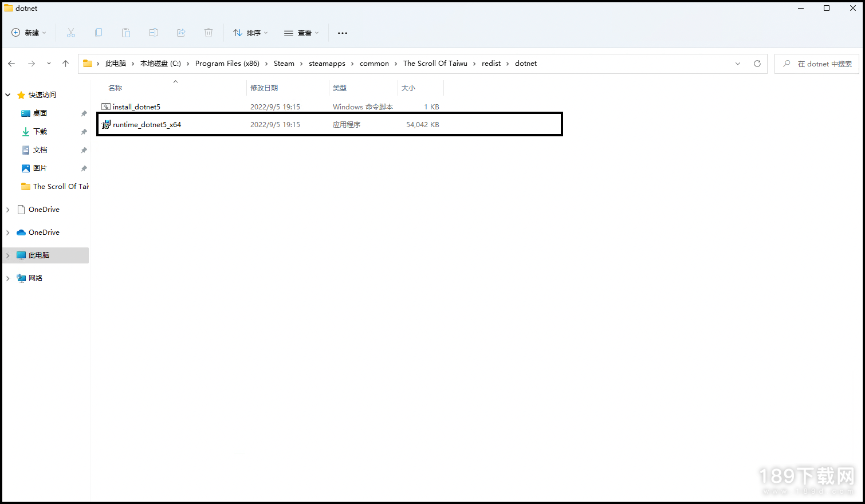Open 快速访问 in sidebar
This screenshot has height=504, width=865.
[x=42, y=95]
